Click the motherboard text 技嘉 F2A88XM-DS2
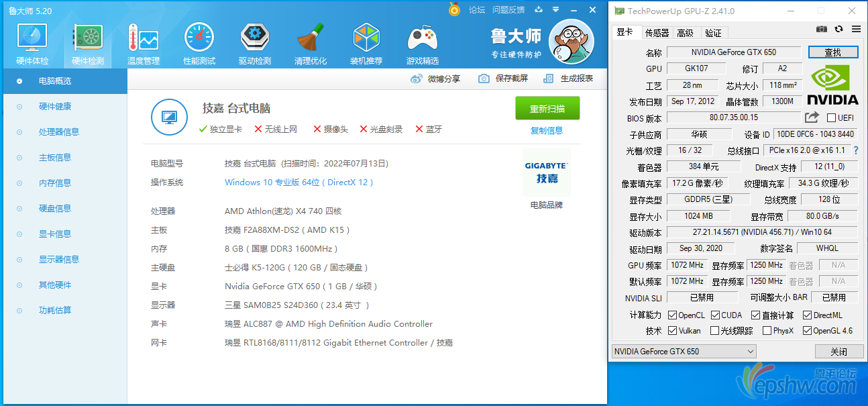This screenshot has width=868, height=406. point(287,230)
